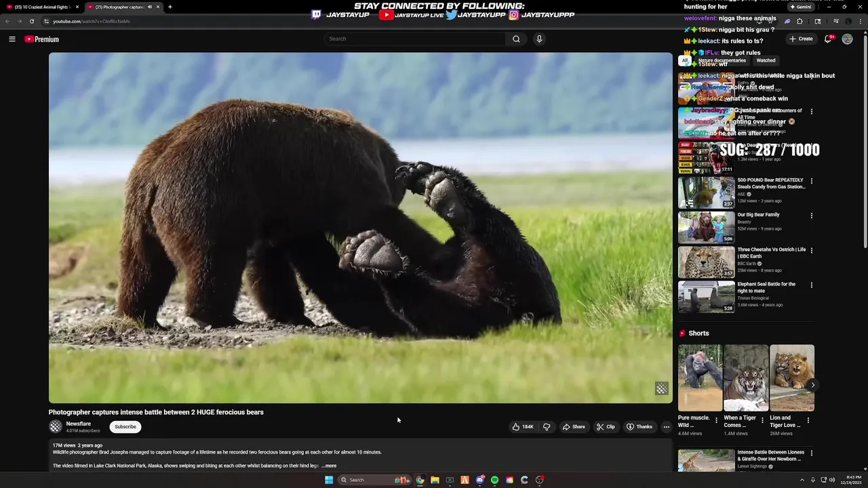Select the Watched filter chip

tap(766, 60)
